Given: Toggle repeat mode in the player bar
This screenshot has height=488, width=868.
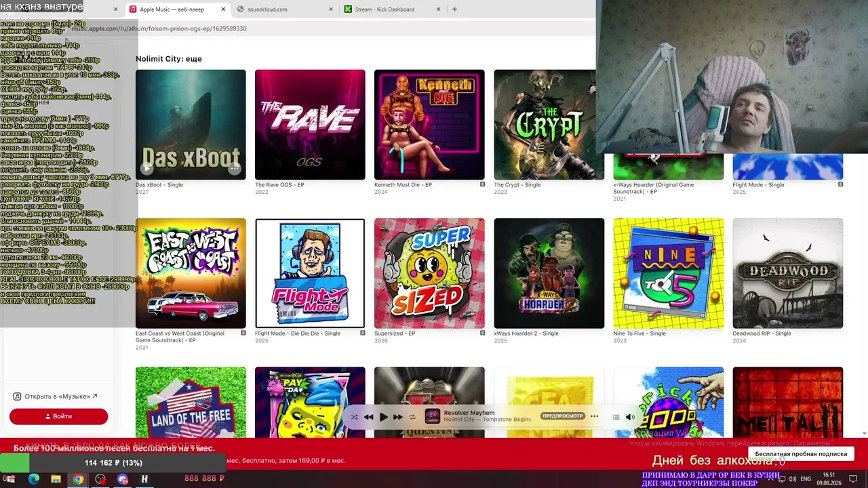Looking at the screenshot, I should [x=412, y=417].
